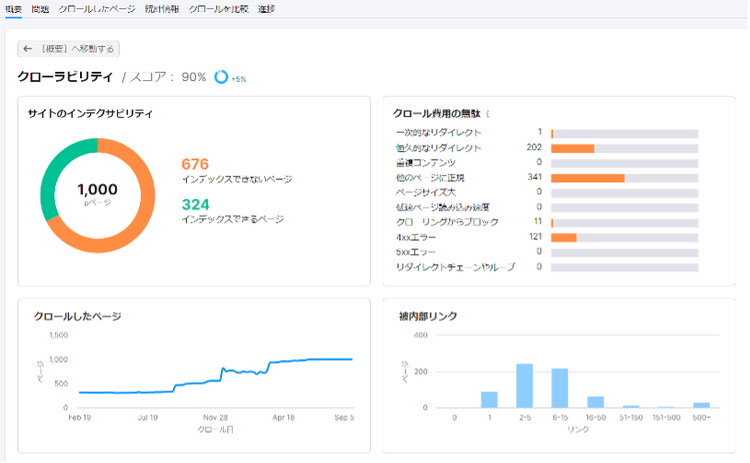The image size is (750, 463).
Task: Open the 進捗 tab
Action: (266, 9)
